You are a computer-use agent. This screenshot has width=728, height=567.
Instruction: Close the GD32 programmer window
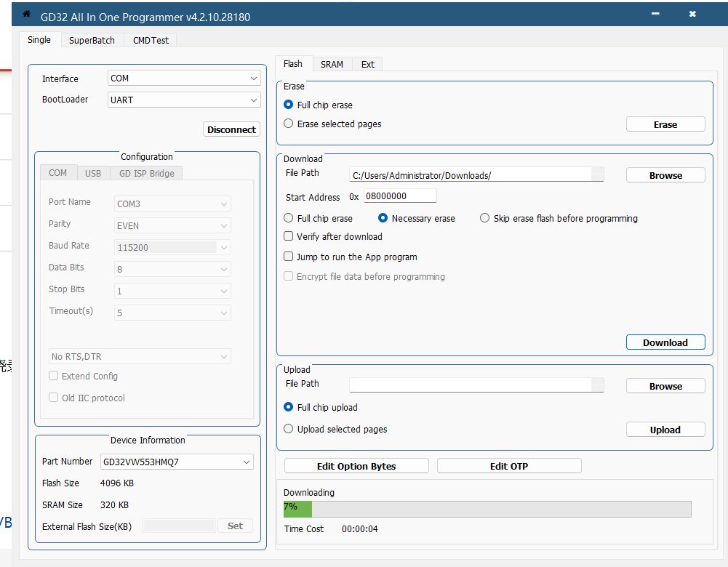click(692, 15)
